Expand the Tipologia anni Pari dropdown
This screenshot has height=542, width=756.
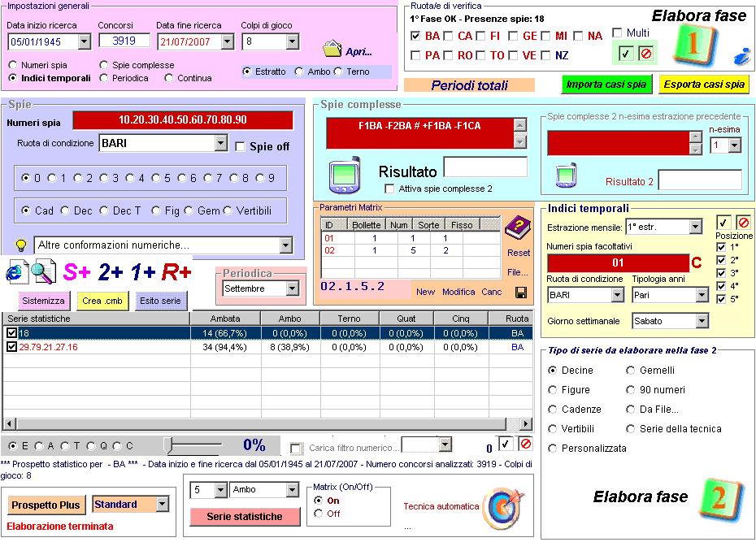[x=702, y=295]
